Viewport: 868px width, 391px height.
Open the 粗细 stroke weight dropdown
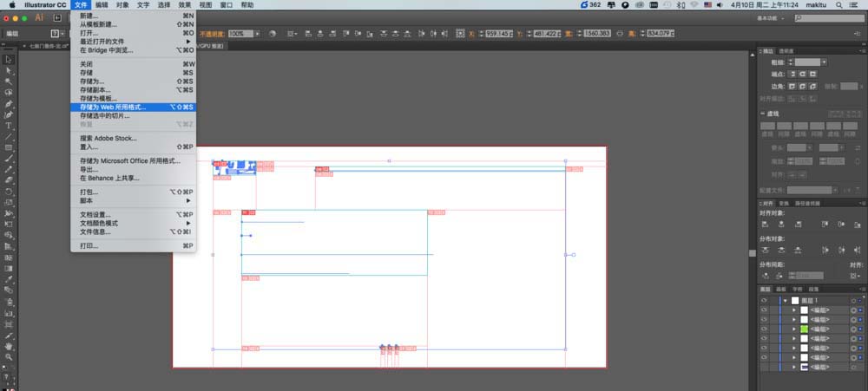[823, 62]
